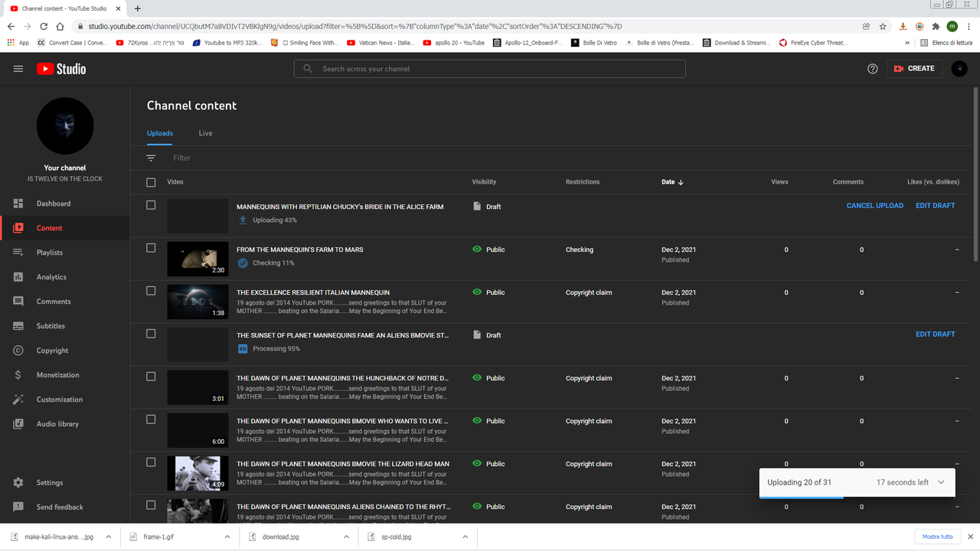Click the Dashboard sidebar icon
The height and width of the screenshot is (551, 980).
18,204
